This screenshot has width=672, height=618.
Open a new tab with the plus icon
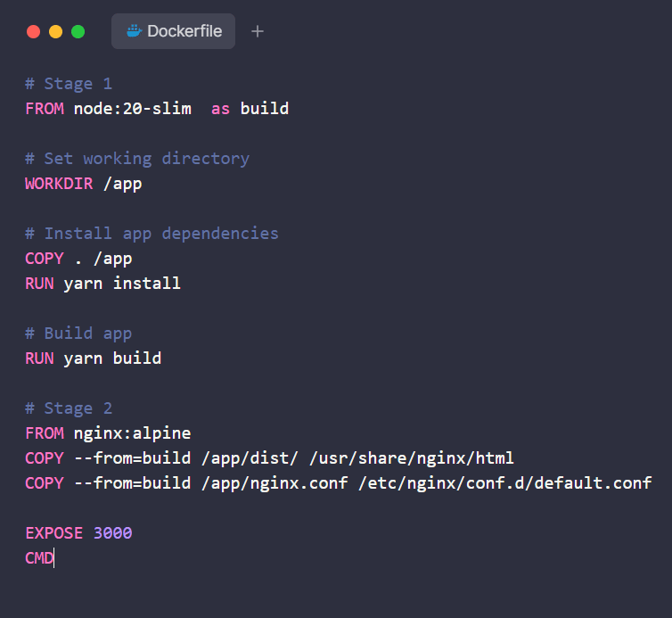(x=258, y=31)
